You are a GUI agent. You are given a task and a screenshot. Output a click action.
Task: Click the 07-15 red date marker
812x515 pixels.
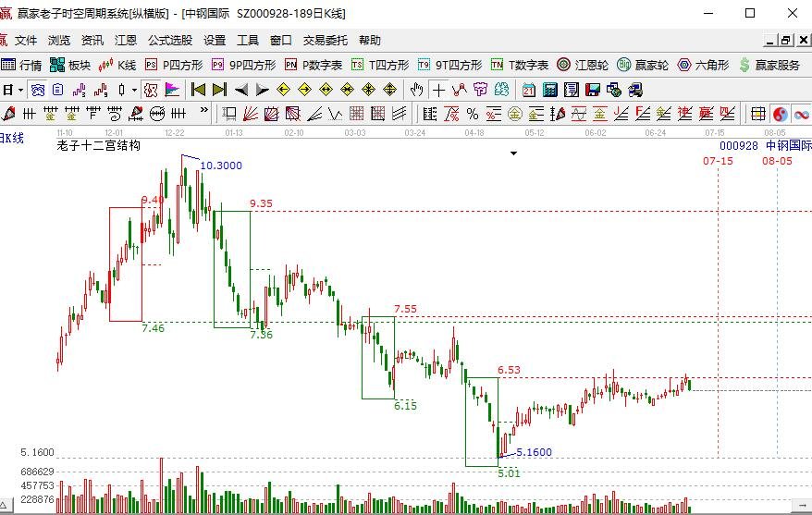pyautogui.click(x=718, y=161)
